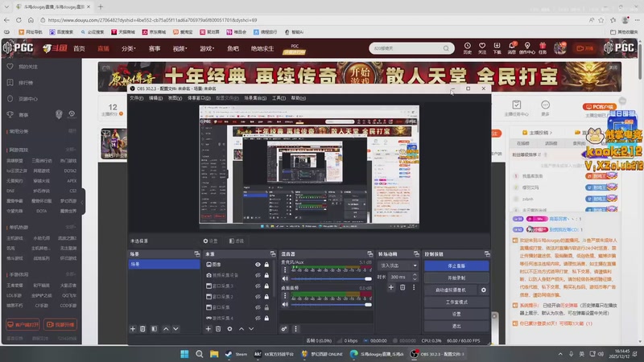The width and height of the screenshot is (644, 362).
Task: Pop out the 来源 dock panel icon
Action: point(273,254)
